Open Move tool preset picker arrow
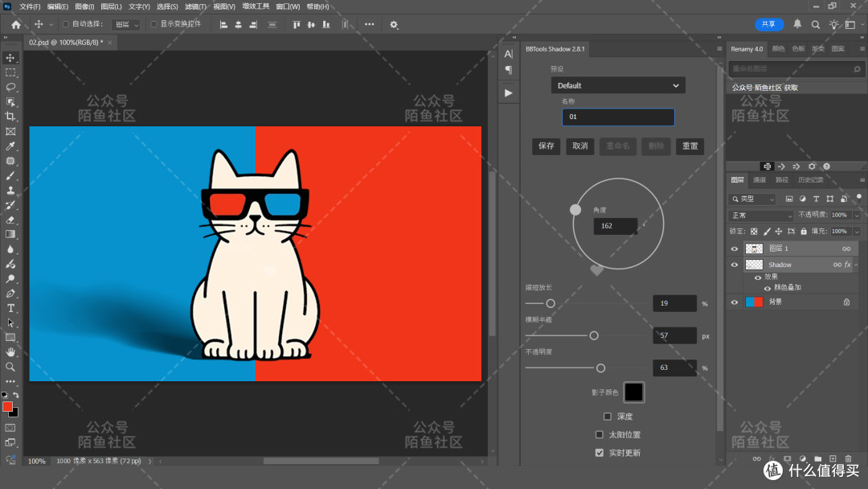This screenshot has height=489, width=868. point(51,24)
